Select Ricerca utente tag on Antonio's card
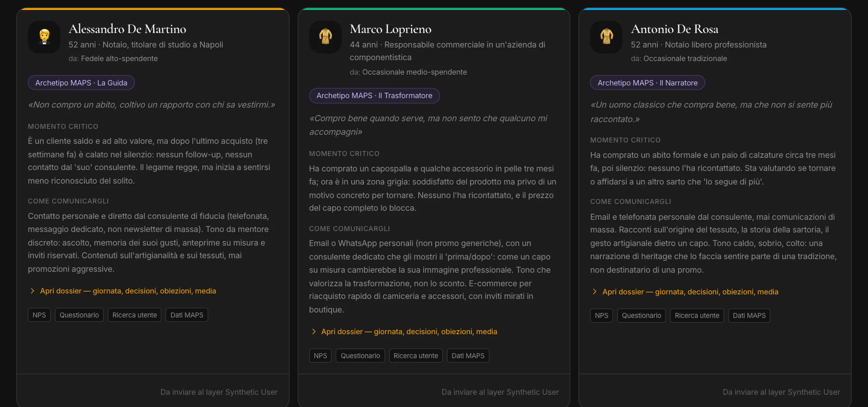 pyautogui.click(x=697, y=315)
